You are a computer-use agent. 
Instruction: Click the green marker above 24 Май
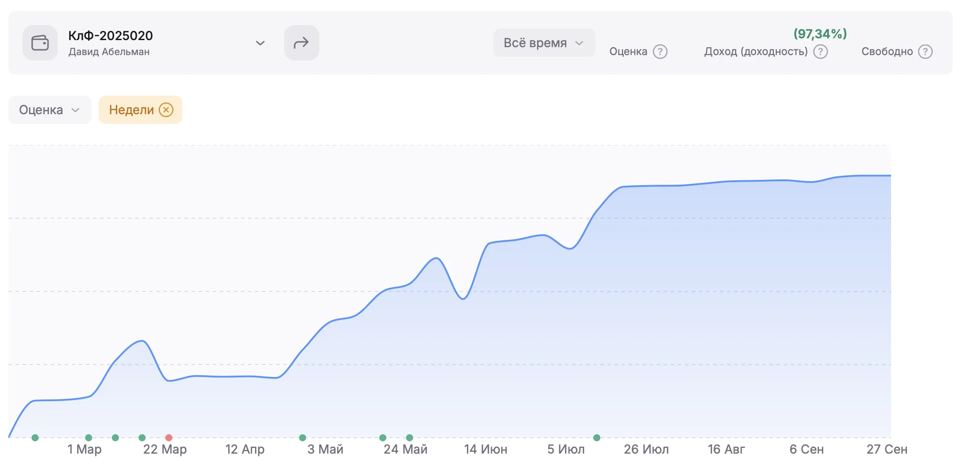tap(410, 438)
